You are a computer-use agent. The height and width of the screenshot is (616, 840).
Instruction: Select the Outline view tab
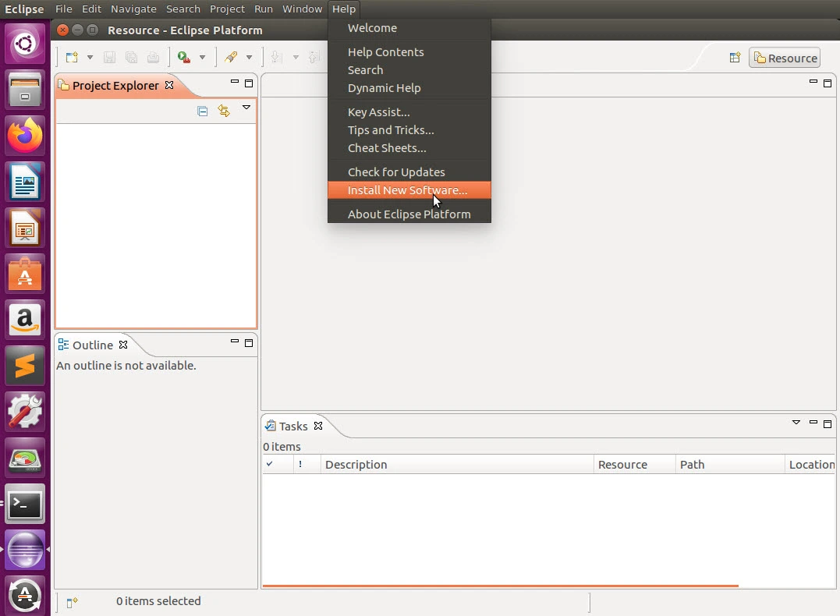(x=92, y=345)
